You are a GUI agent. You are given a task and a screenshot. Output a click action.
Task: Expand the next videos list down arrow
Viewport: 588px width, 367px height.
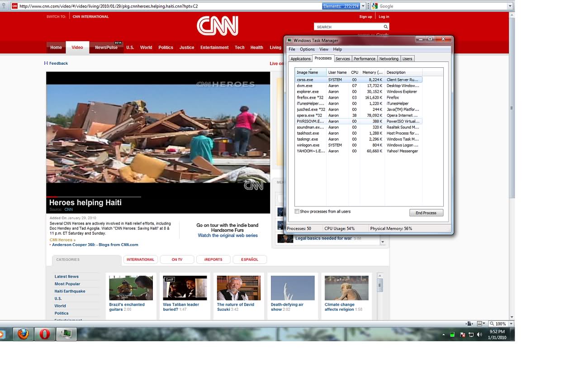point(383,242)
